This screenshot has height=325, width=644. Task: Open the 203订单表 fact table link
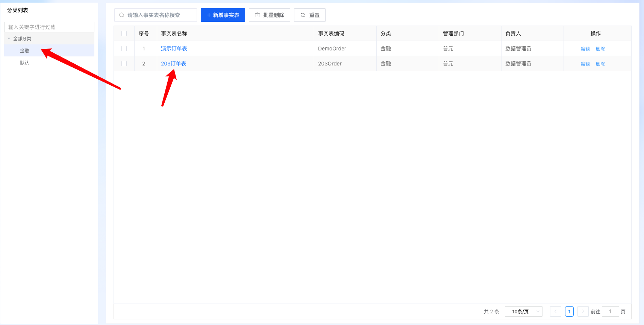pos(174,64)
